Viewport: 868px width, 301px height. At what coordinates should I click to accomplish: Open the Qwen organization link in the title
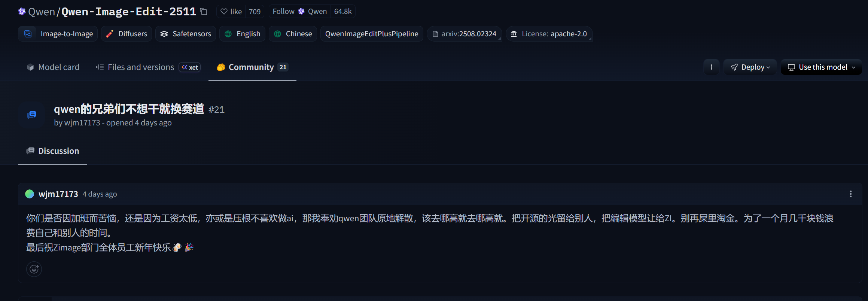click(42, 12)
